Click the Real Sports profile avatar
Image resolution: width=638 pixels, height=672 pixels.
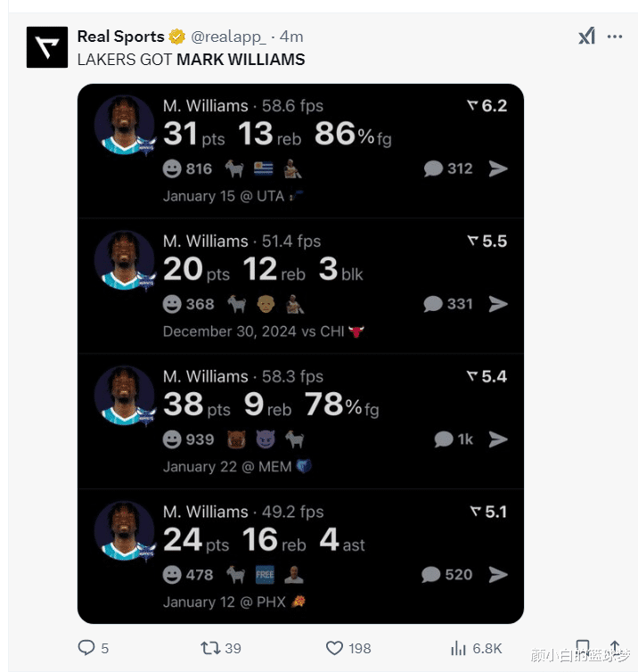pos(47,47)
